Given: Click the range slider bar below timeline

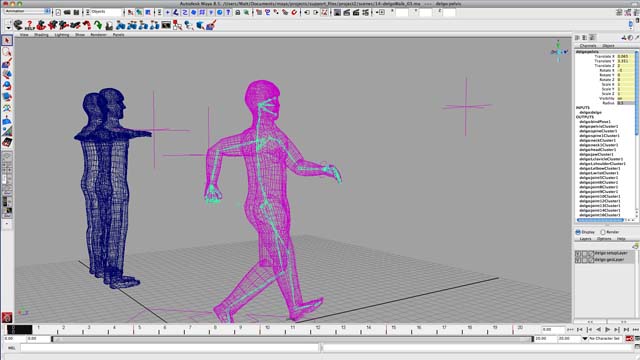Looking at the screenshot, I should pos(292,339).
